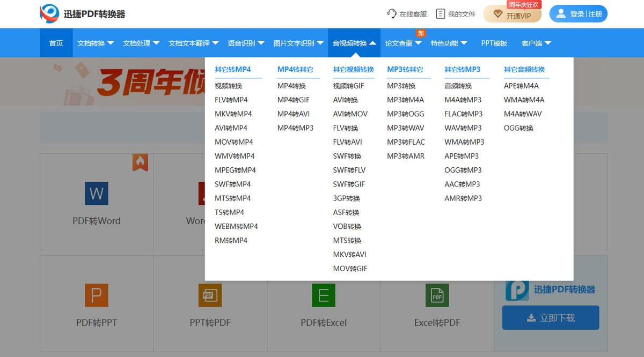Click the Excel转PDF green PDF icon
Image resolution: width=644 pixels, height=357 pixels.
pos(437,295)
